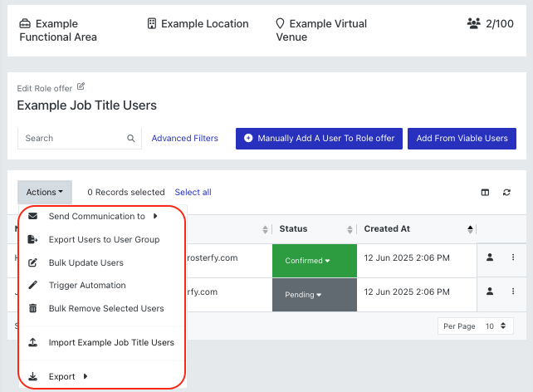Image resolution: width=533 pixels, height=392 pixels.
Task: Click the Edit Role offer pencil icon
Action: (x=81, y=86)
